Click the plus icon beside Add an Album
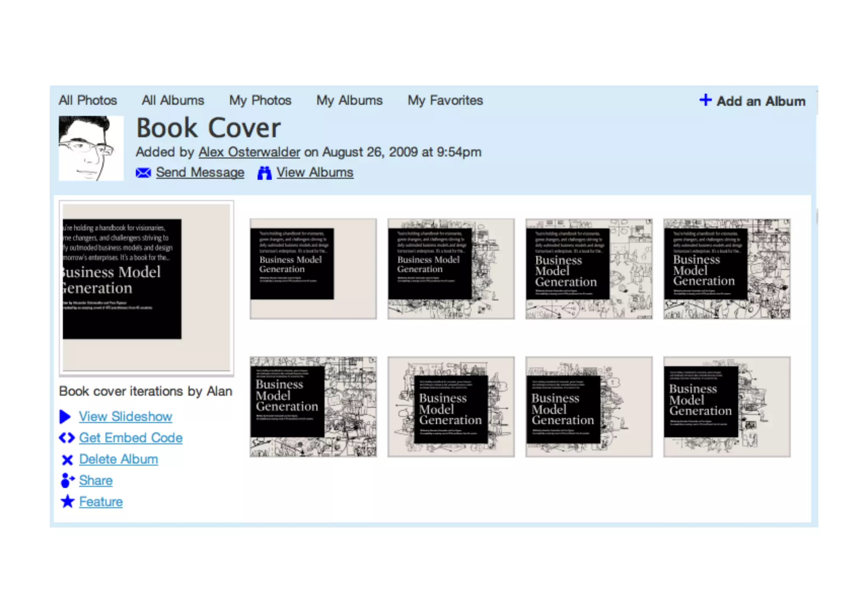The height and width of the screenshot is (613, 868). point(705,100)
